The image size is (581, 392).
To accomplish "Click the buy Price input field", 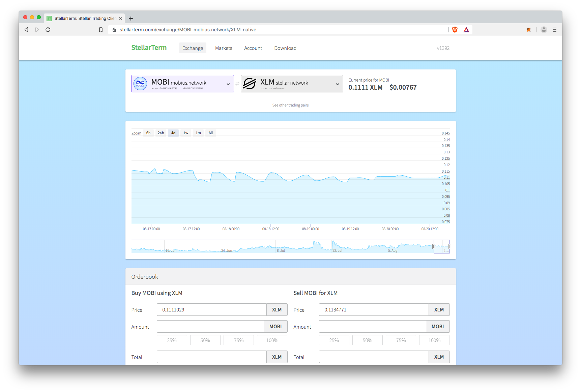I will tap(212, 310).
